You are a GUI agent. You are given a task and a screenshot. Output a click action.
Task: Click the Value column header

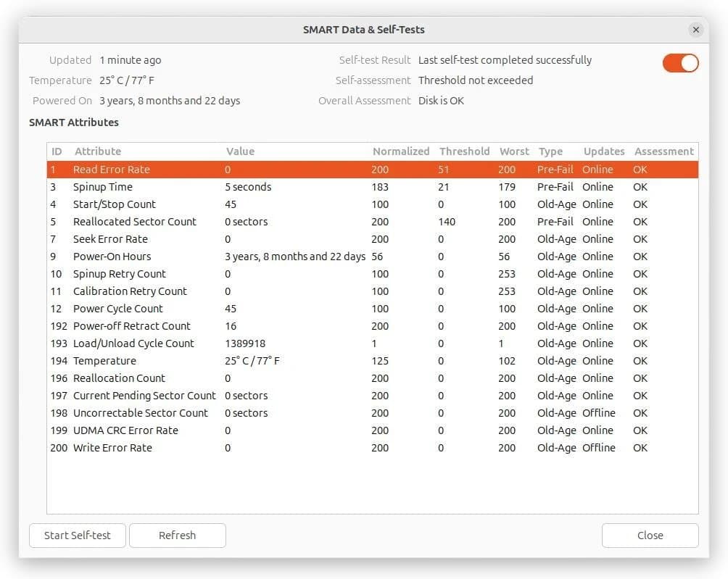click(x=240, y=151)
